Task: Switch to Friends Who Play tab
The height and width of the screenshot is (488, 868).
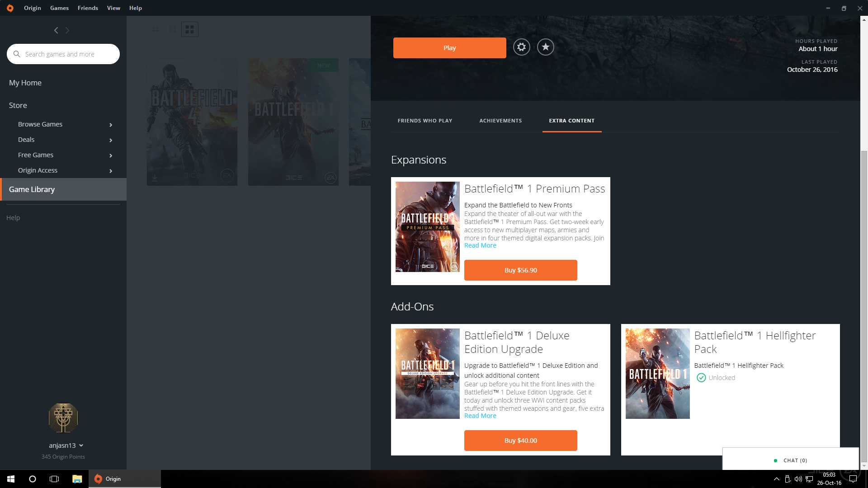Action: tap(425, 121)
